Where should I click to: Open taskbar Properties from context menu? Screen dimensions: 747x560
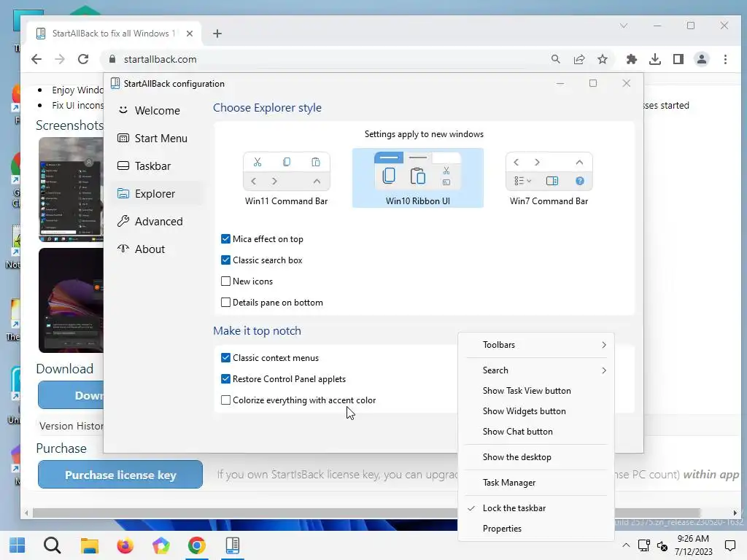coord(536,529)
